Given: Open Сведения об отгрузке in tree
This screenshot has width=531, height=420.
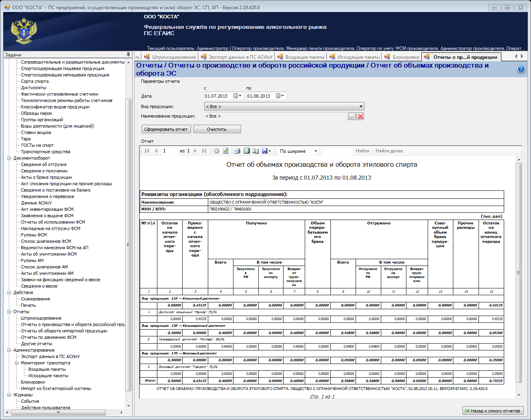Looking at the screenshot, I should click(x=44, y=164).
